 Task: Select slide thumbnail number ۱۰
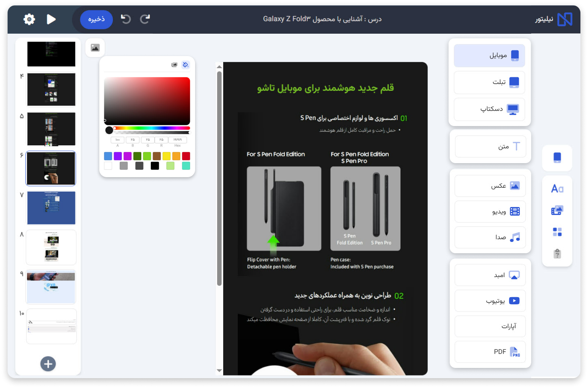point(51,326)
